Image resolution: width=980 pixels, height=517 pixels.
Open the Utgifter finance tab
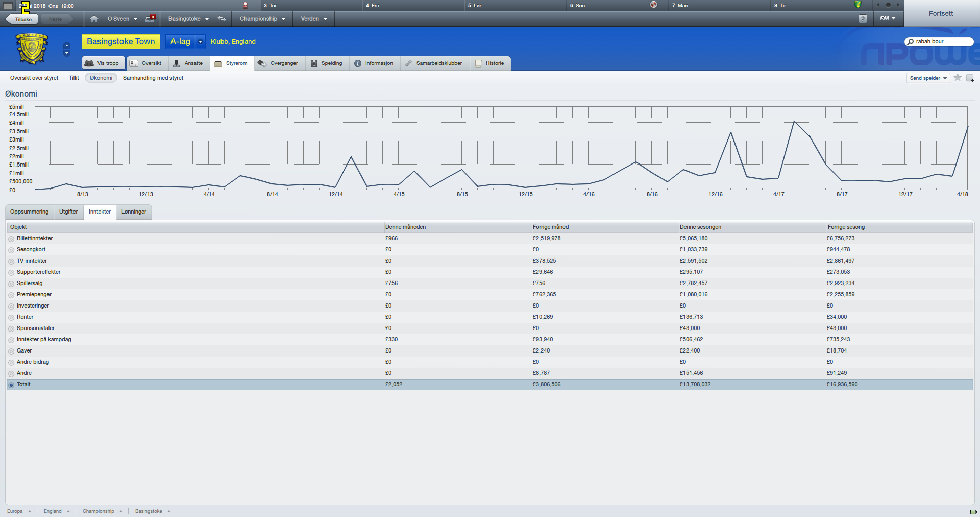(68, 212)
